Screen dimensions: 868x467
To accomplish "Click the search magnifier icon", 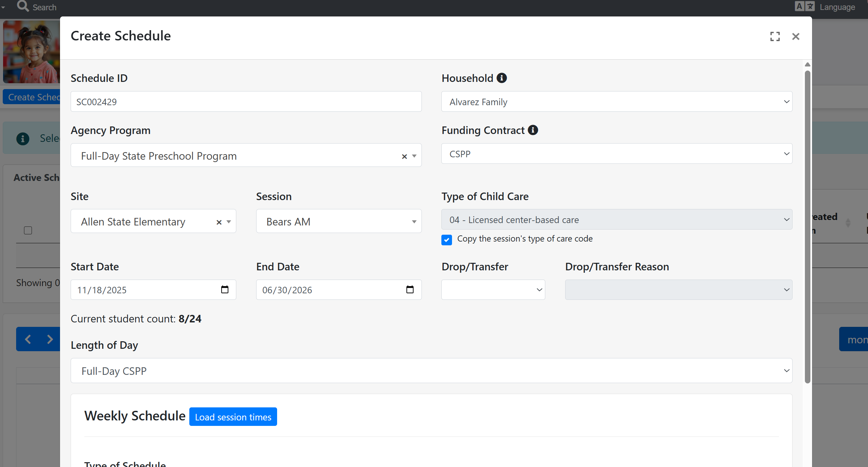I will [x=23, y=6].
